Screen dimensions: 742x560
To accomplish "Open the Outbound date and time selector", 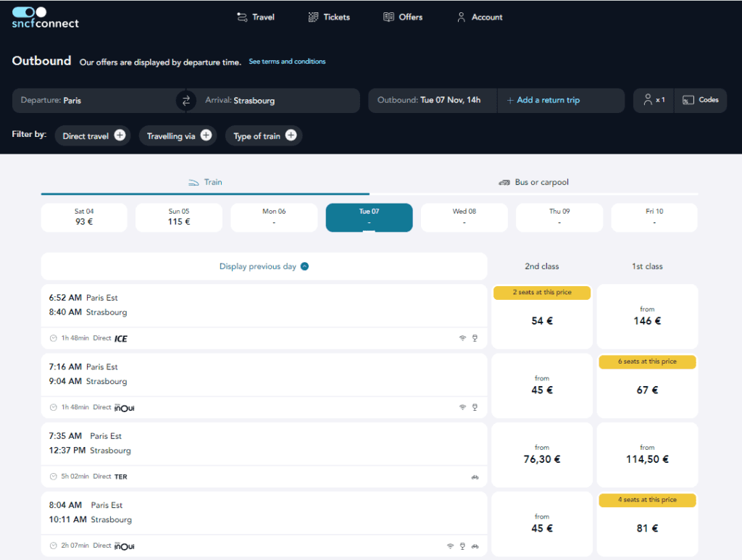I will point(433,101).
